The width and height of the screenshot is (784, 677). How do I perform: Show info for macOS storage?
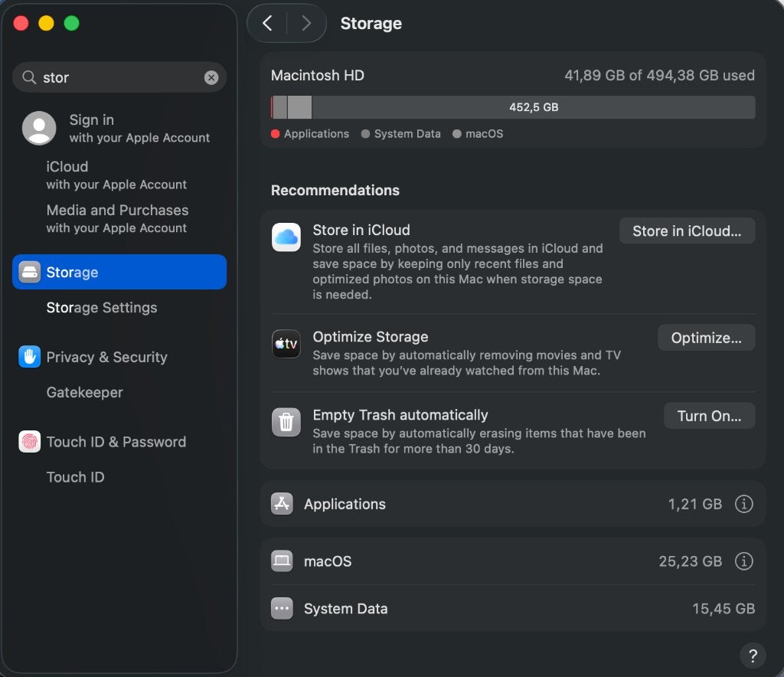coord(743,561)
